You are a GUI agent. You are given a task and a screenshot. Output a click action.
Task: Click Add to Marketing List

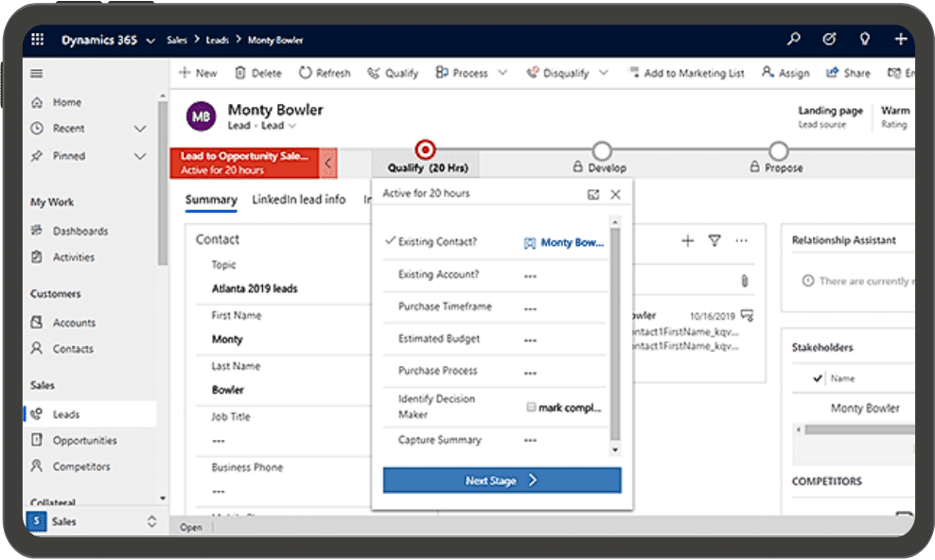pos(687,73)
